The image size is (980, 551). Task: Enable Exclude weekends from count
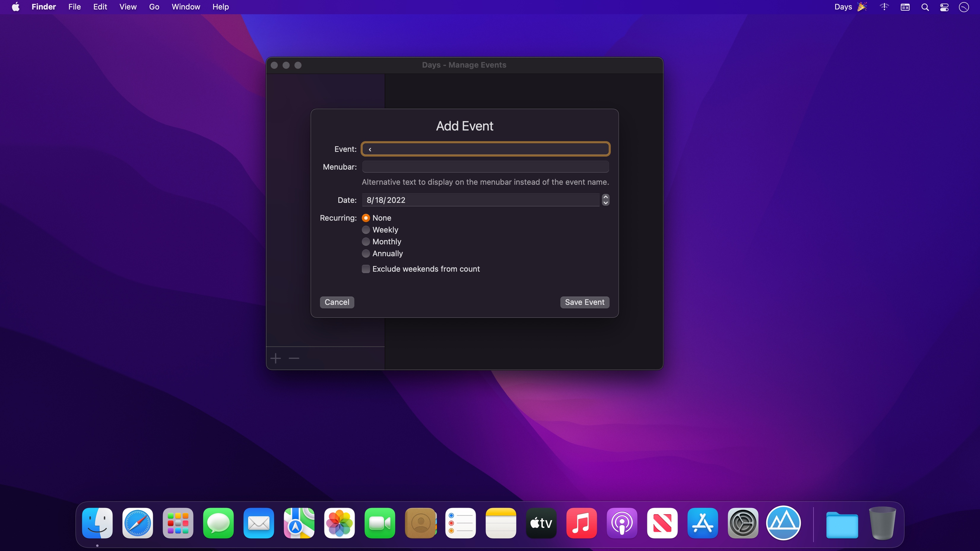pyautogui.click(x=366, y=269)
